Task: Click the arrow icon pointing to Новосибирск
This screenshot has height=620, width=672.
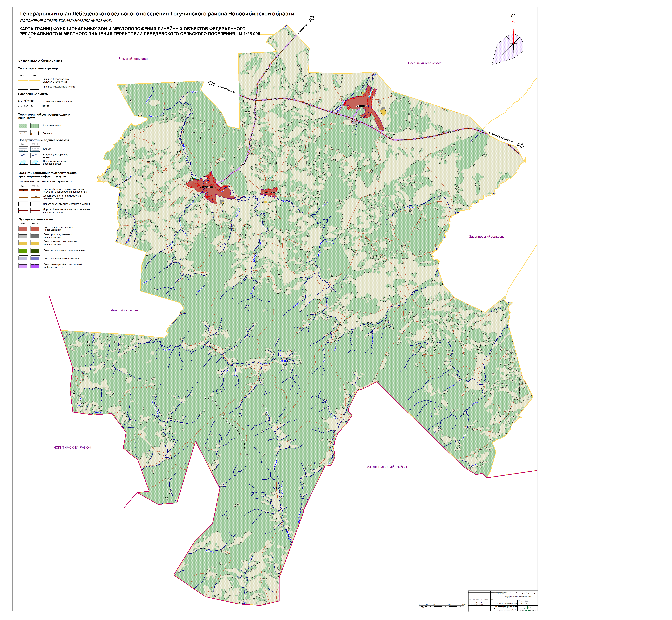Action: click(211, 83)
